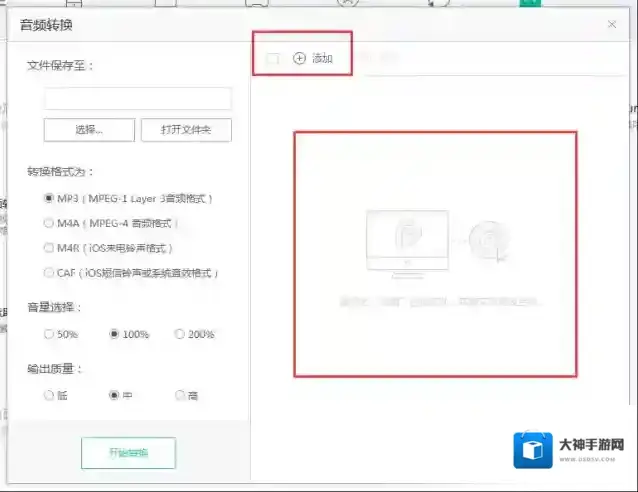Click the computer-to-disc illustration in drop area
Viewport: 638px width, 492px height.
437,243
